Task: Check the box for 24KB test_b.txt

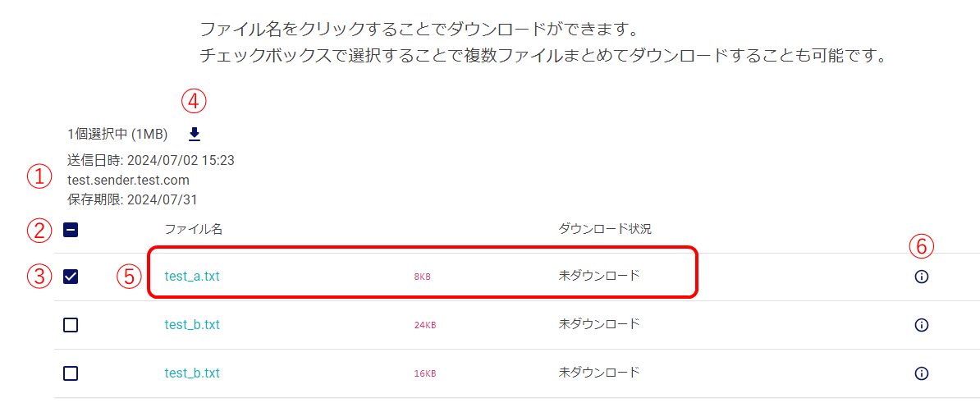Action: (71, 325)
